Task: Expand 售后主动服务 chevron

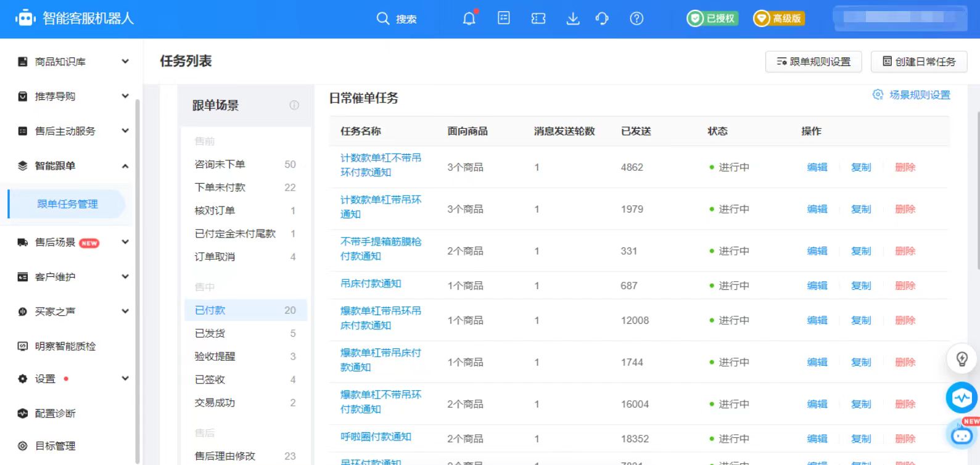Action: 125,131
